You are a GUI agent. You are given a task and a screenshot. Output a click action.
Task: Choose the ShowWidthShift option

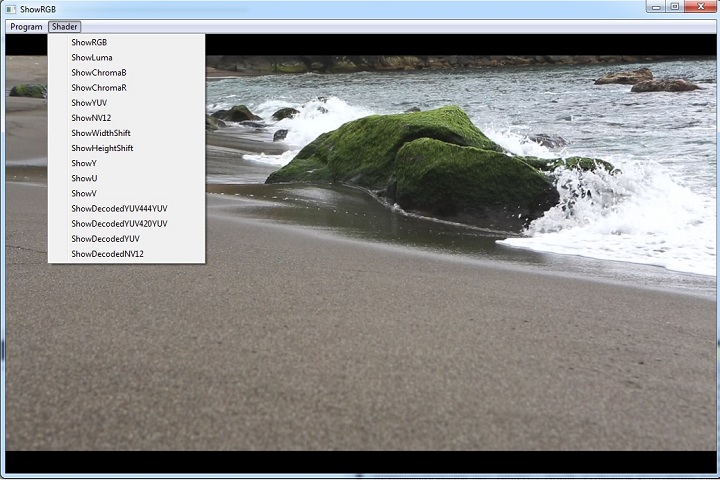[126, 133]
